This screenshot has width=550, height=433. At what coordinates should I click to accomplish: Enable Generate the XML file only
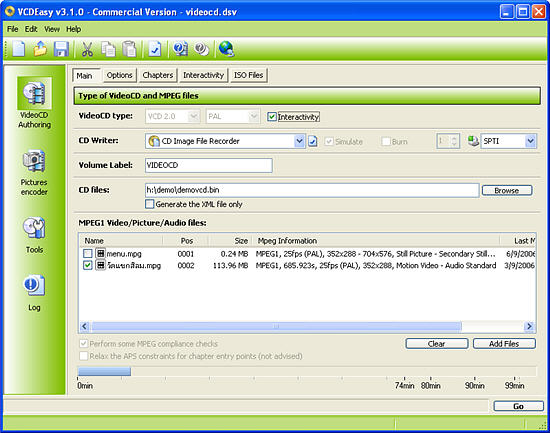tap(149, 204)
